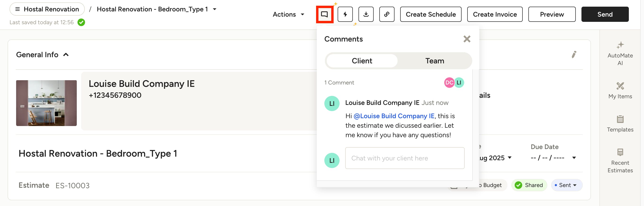The height and width of the screenshot is (206, 644).
Task: Open My Items sidebar panel
Action: click(620, 91)
